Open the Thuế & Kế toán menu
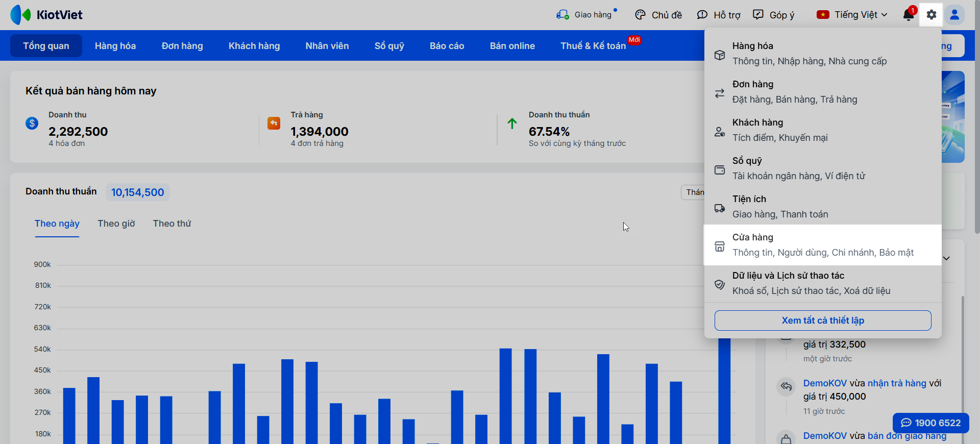This screenshot has width=980, height=444. pyautogui.click(x=593, y=46)
